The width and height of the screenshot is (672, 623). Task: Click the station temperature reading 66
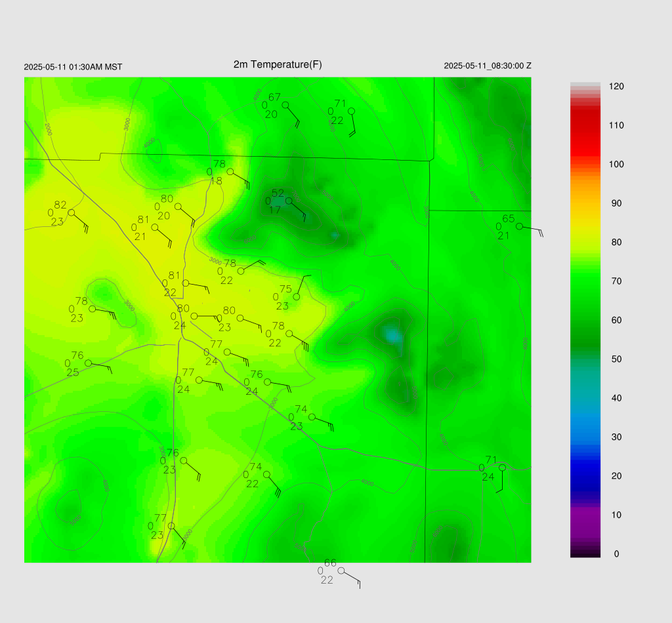[x=331, y=563]
